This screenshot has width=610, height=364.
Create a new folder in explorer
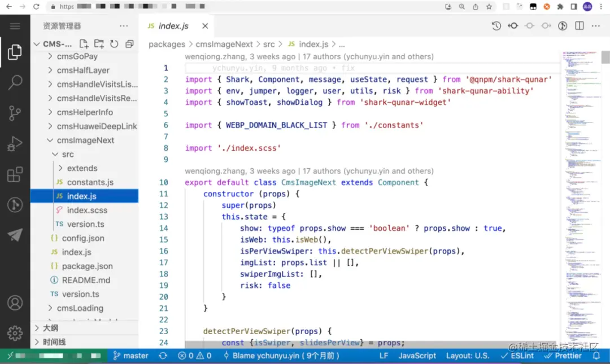click(99, 43)
